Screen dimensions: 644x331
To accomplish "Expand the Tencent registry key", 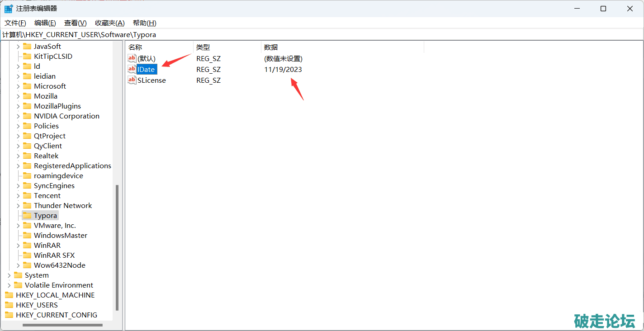I will point(18,195).
